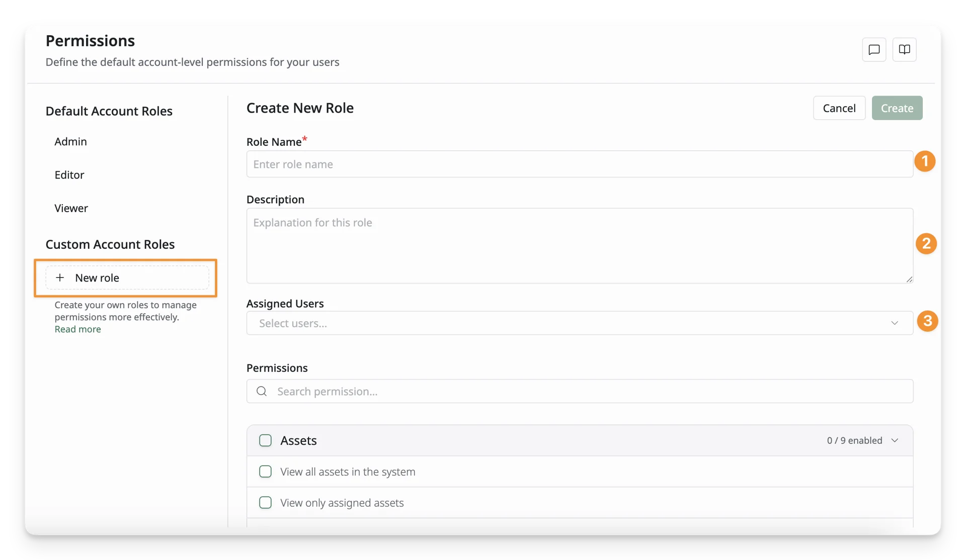Open the Assigned Users select box
966x560 pixels.
580,323
